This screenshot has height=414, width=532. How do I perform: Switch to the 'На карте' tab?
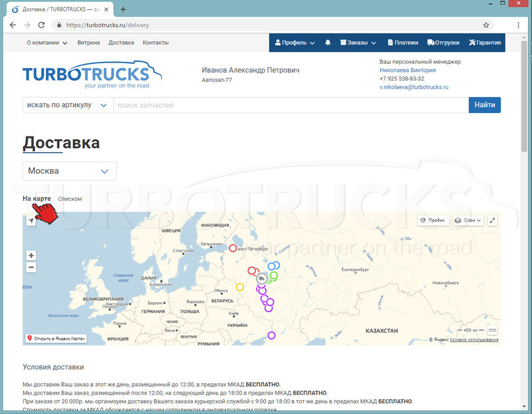(37, 198)
